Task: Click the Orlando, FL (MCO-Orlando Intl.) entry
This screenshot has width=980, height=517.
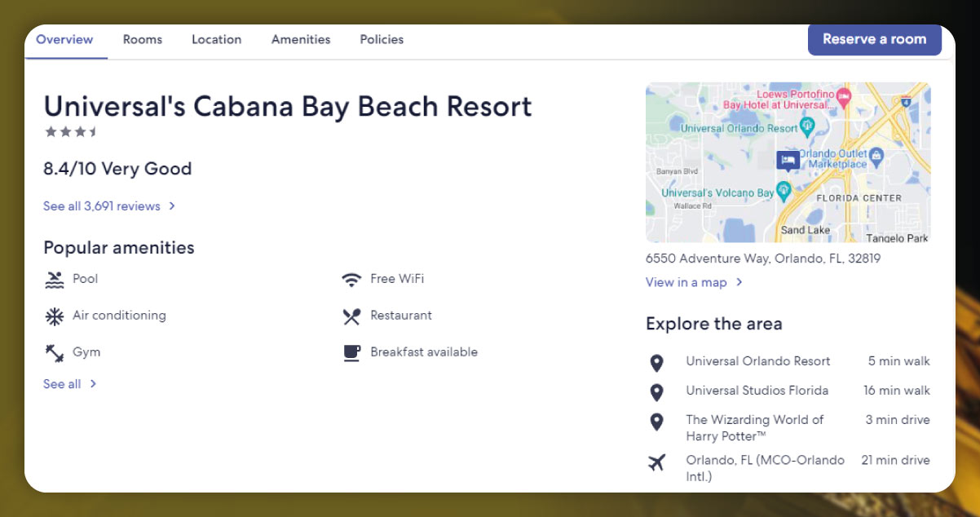Action: (766, 468)
